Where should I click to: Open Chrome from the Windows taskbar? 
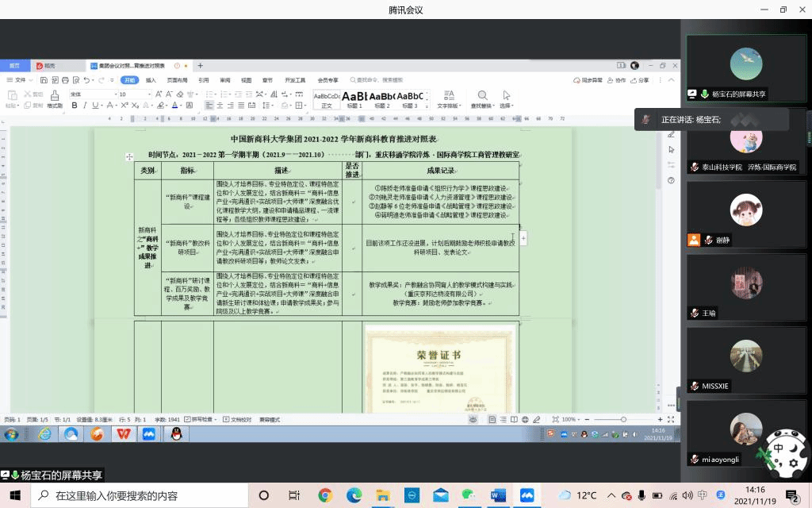pos(324,495)
